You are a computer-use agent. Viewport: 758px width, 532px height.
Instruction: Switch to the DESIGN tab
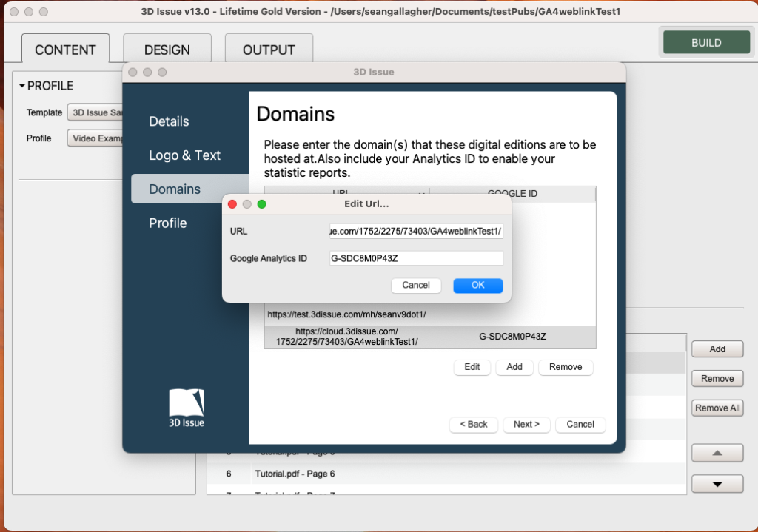(x=167, y=49)
